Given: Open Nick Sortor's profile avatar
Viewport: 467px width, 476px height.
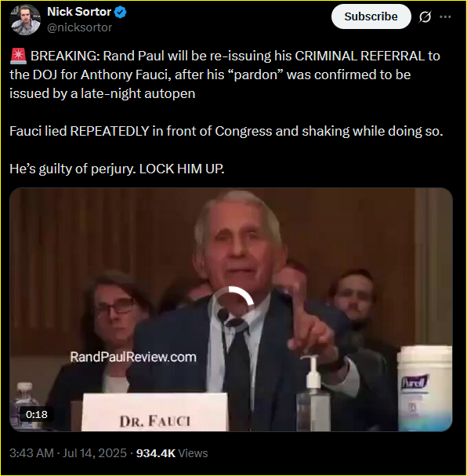Looking at the screenshot, I should coord(25,20).
